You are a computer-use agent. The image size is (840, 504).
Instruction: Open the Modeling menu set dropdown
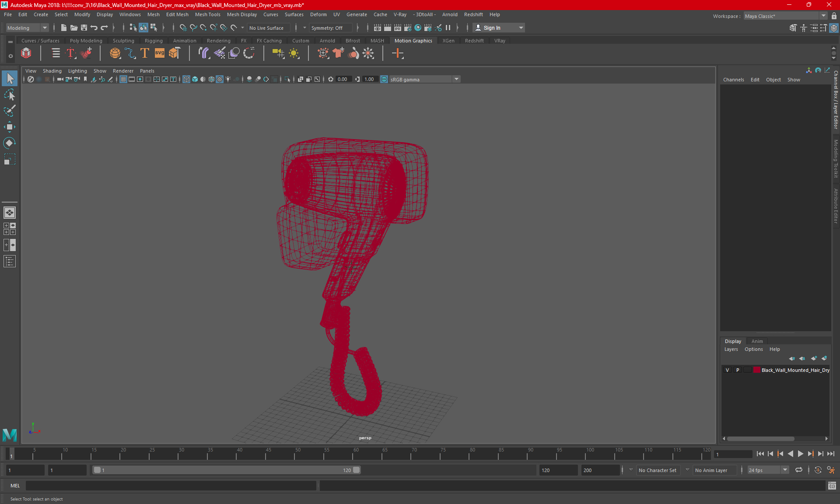coord(27,28)
